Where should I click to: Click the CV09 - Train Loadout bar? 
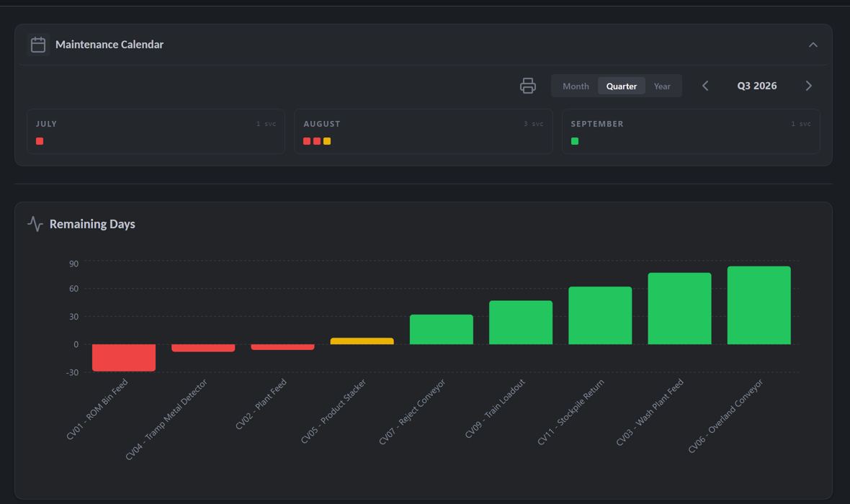click(521, 323)
